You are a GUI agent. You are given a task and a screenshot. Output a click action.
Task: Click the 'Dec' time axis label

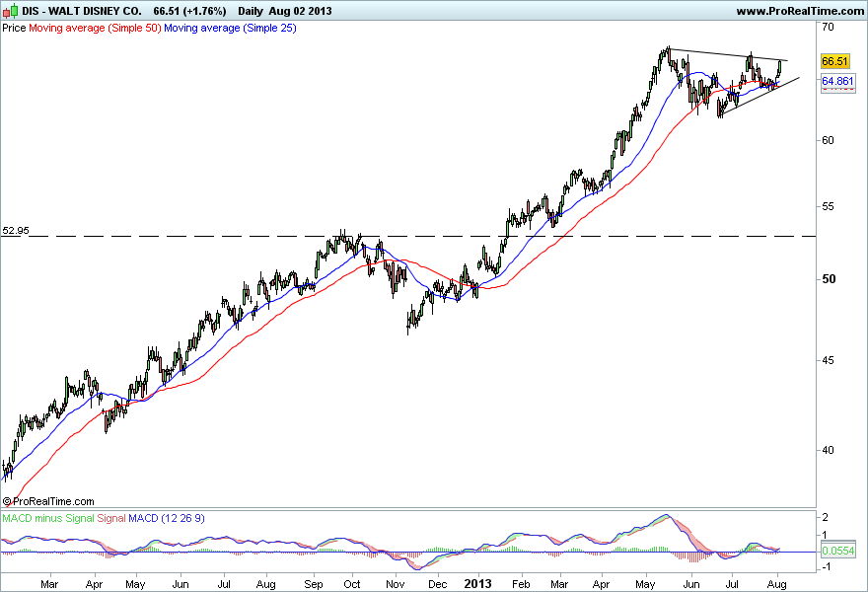coord(437,584)
